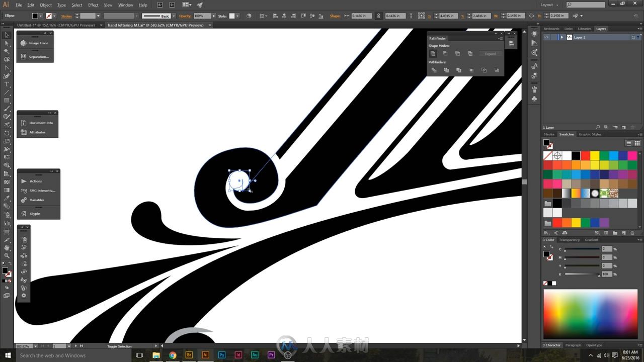Click Locate Object icon in Layers panel
The image size is (644, 362).
pyautogui.click(x=598, y=128)
